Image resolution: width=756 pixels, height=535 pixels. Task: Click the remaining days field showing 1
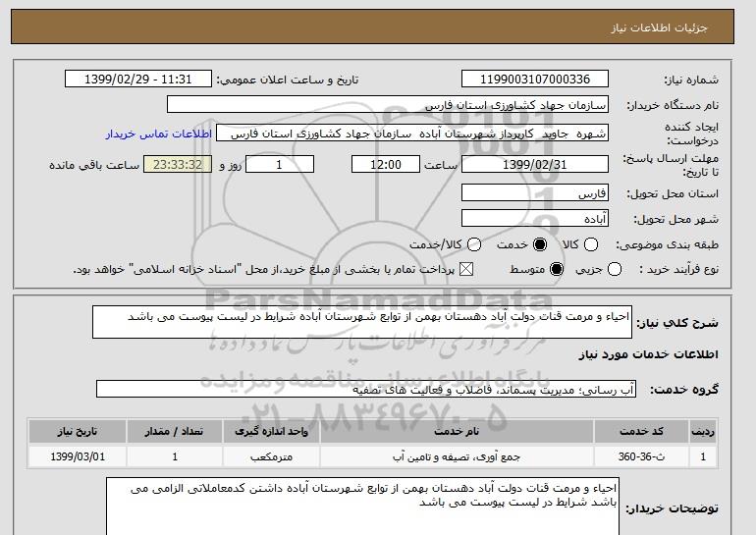[x=280, y=164]
